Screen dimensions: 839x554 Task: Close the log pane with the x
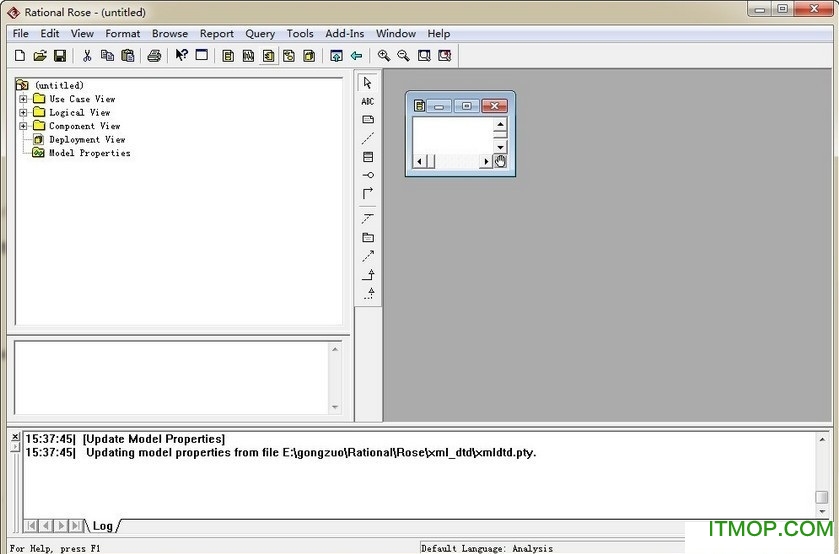(15, 437)
